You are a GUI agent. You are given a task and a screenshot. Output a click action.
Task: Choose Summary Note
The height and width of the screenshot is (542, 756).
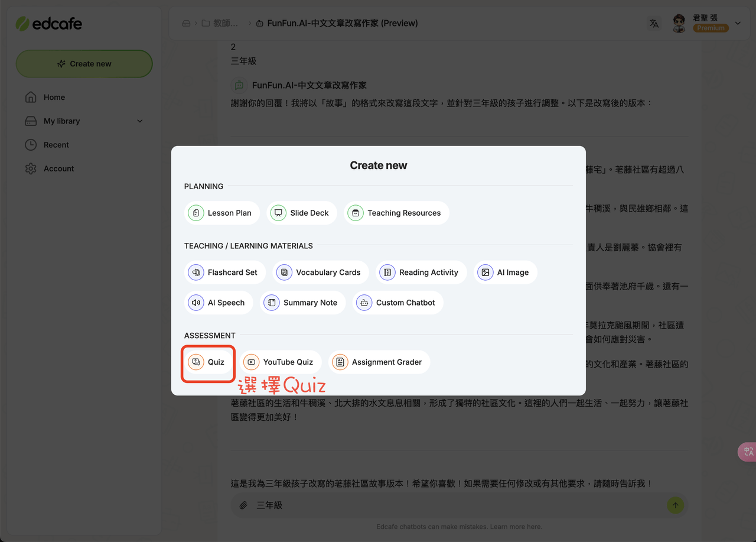pyautogui.click(x=303, y=303)
